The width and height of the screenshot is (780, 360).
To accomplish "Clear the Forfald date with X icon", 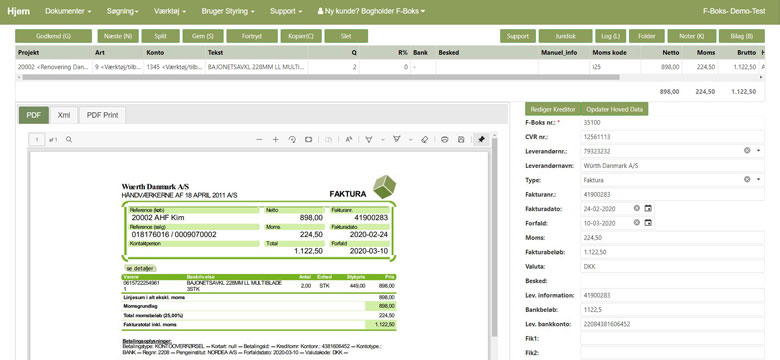I will click(637, 223).
